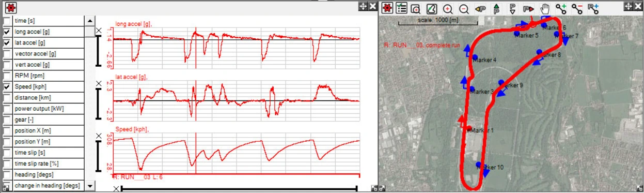Enable the time [s] checkbox
Image resolution: width=644 pixels, height=193 pixels.
[x=7, y=21]
